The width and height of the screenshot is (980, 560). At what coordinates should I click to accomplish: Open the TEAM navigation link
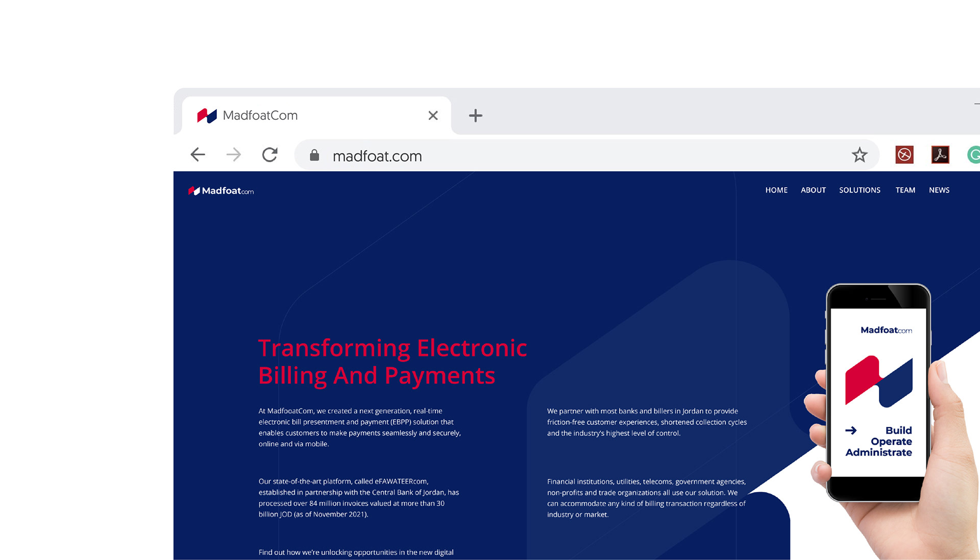[905, 190]
